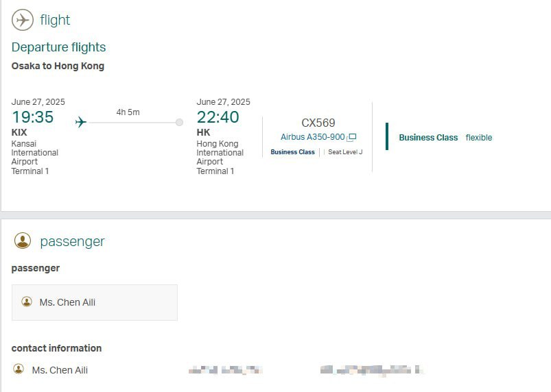Click the 4h 5m duration label
551x392 pixels.
pos(128,112)
